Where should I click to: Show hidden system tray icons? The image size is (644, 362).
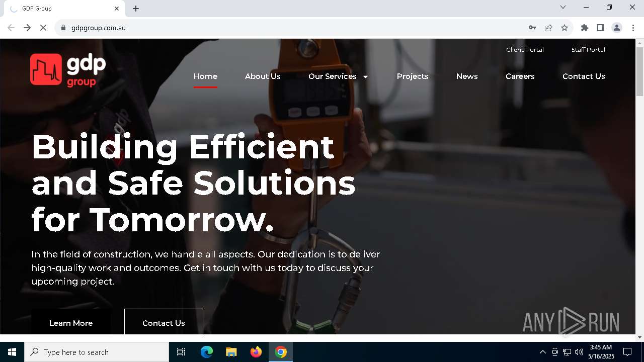click(542, 352)
